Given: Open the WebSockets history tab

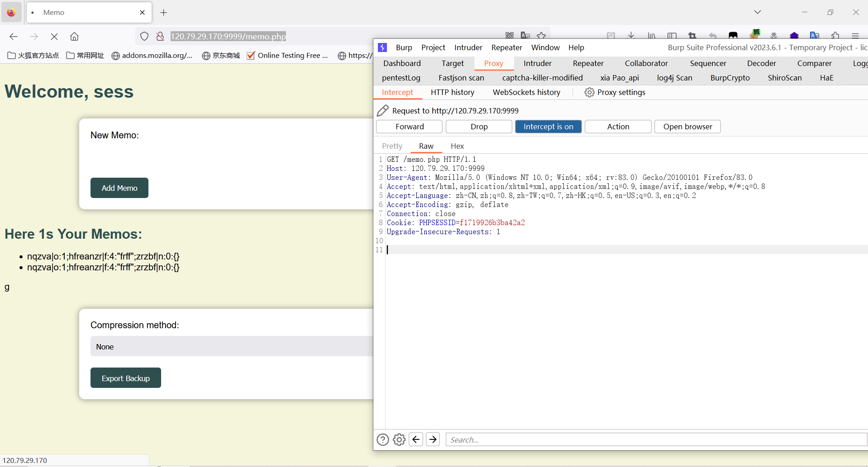Looking at the screenshot, I should (526, 92).
